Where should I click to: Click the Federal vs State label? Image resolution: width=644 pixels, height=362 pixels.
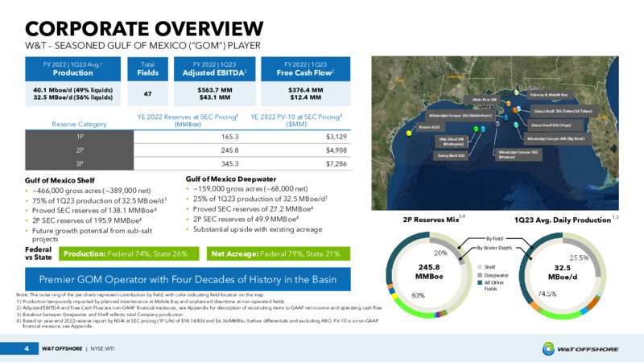tap(38, 253)
